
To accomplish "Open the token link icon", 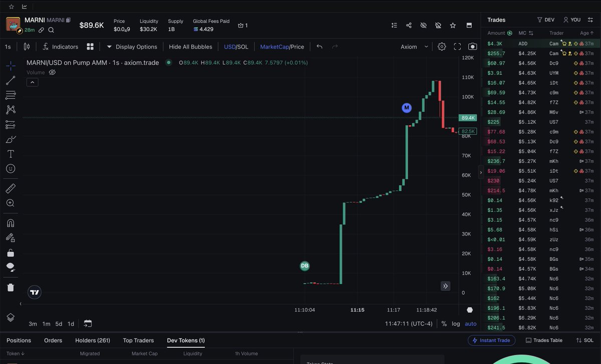I will coord(42,30).
